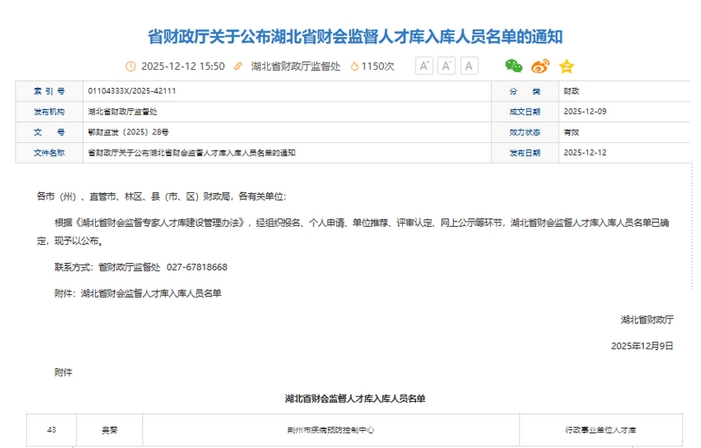Decrease font size with A- button
Viewport: 701px width, 448px height.
[x=446, y=66]
